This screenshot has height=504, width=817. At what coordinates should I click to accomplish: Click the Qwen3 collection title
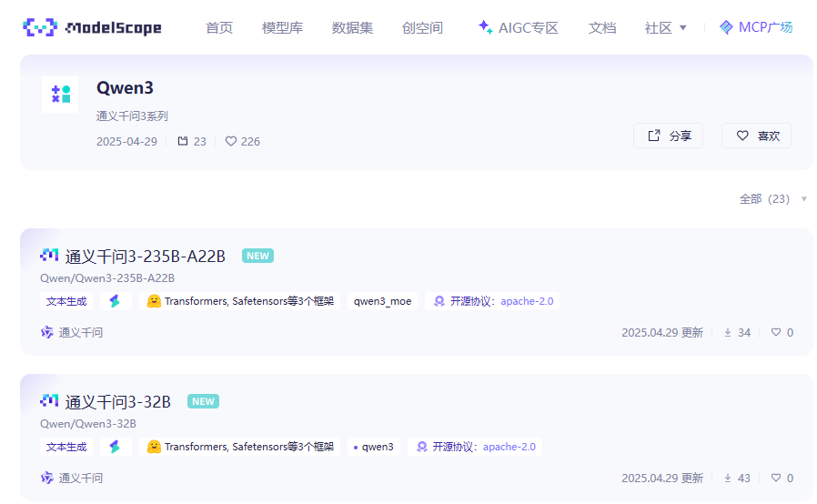point(125,87)
